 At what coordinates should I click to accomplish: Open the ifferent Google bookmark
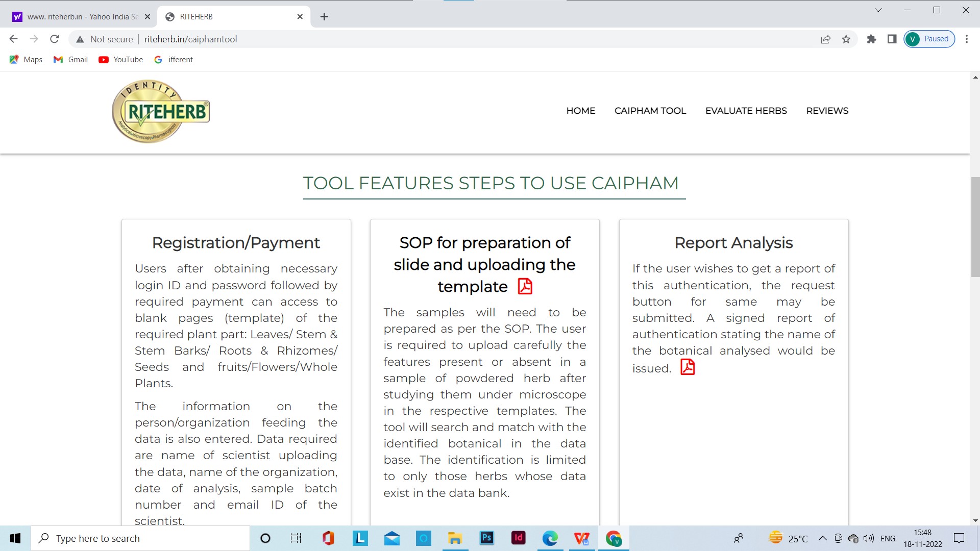[x=174, y=60]
